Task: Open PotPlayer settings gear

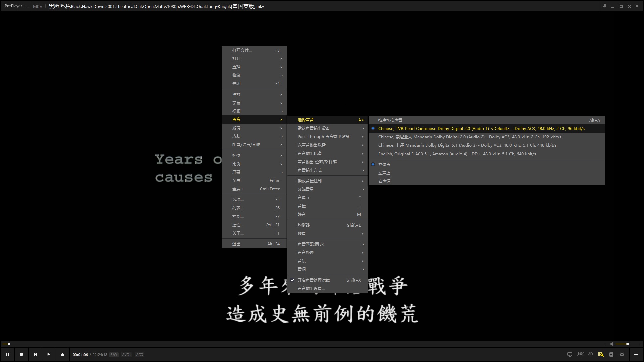Action: pyautogui.click(x=622, y=354)
